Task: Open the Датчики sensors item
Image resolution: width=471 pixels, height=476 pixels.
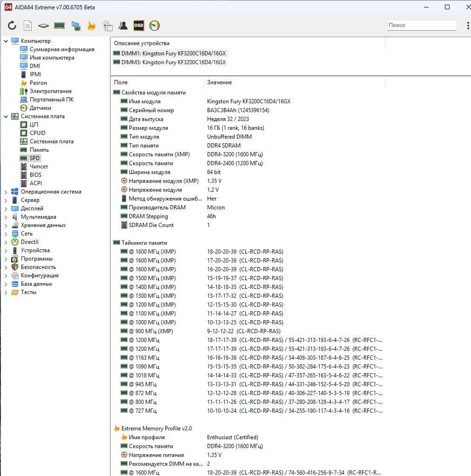Action: (x=40, y=108)
